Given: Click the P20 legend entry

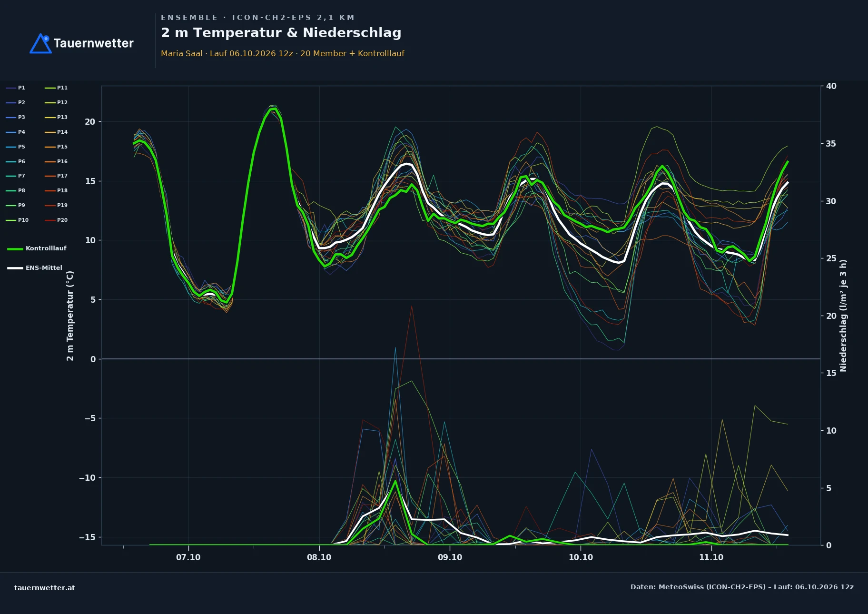Looking at the screenshot, I should pos(56,220).
